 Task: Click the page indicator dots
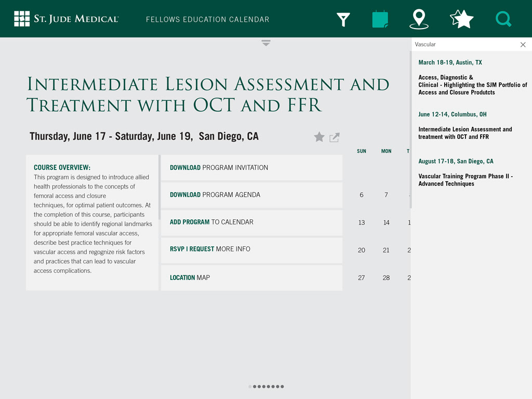266,387
